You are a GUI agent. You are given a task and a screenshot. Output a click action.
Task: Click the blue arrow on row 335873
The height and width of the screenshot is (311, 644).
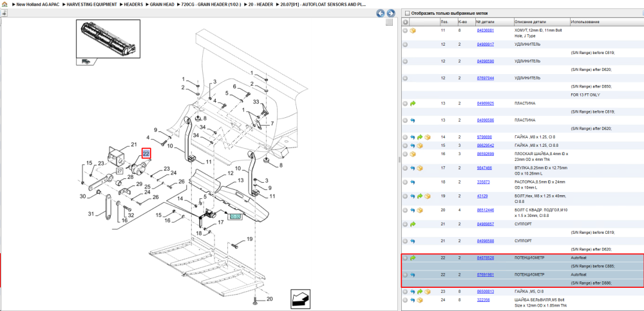click(413, 182)
